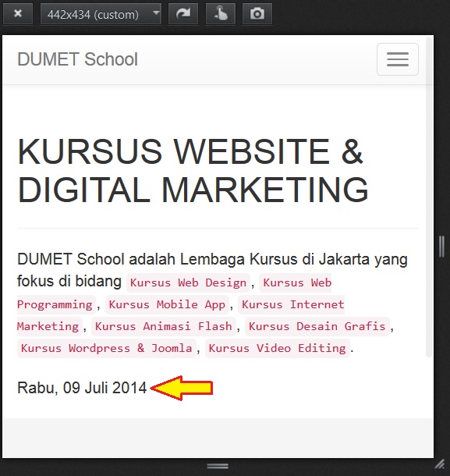The width and height of the screenshot is (450, 476).
Task: Click the Kursus Web Design tag
Action: (x=188, y=282)
